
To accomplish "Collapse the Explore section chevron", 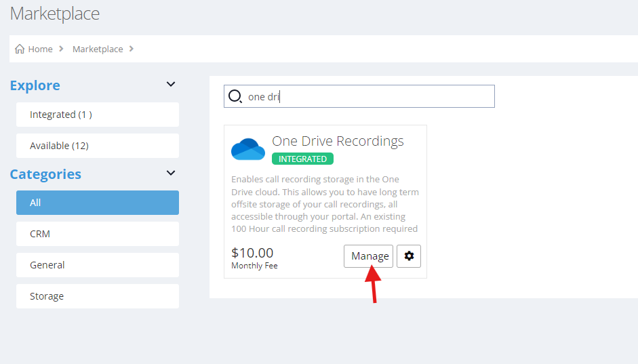I will pos(171,85).
